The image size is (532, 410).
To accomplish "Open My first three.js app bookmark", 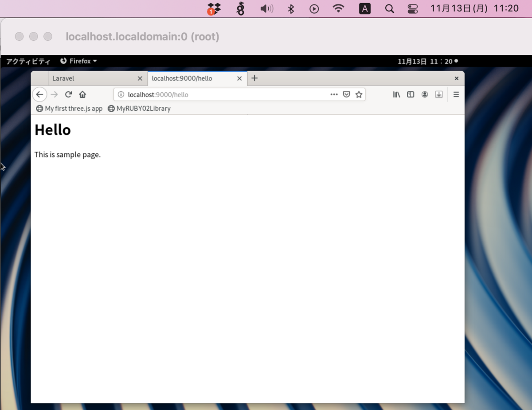I will point(69,109).
